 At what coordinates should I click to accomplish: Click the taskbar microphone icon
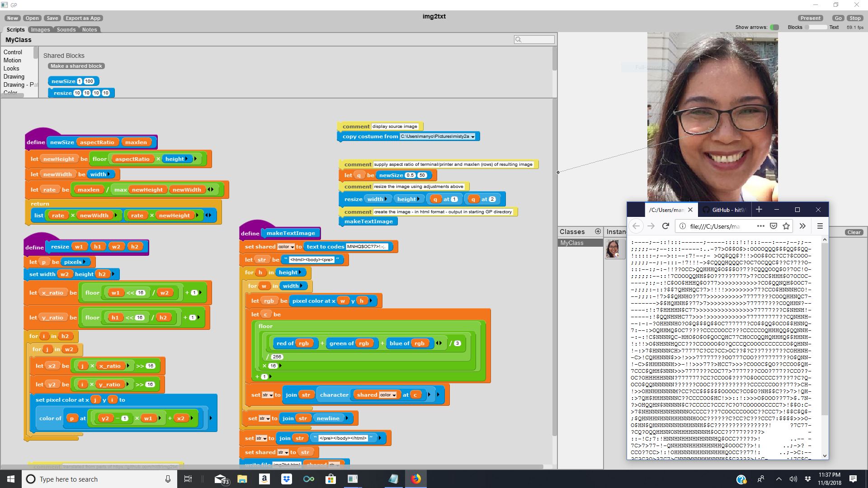[x=168, y=479]
